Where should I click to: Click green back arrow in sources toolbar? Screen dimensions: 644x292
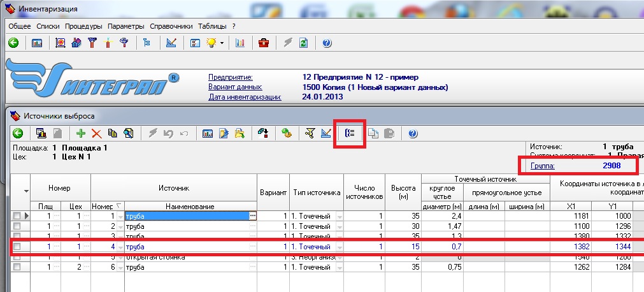point(18,133)
